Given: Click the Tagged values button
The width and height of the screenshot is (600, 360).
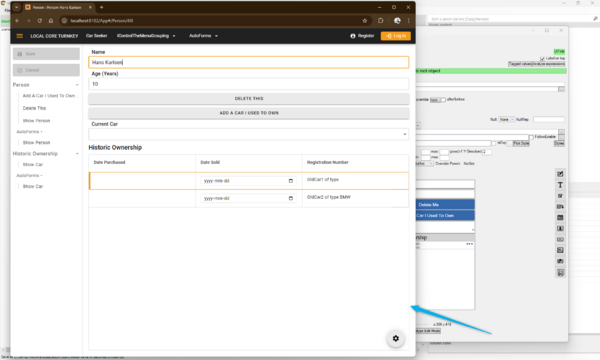Looking at the screenshot, I should 520,64.
